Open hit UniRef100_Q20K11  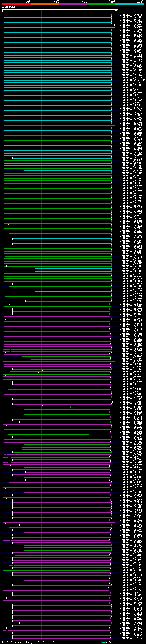pyautogui.click(x=131, y=520)
